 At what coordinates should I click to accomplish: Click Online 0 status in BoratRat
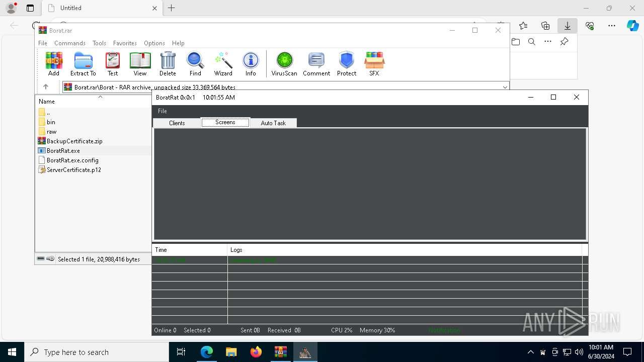coord(165,330)
